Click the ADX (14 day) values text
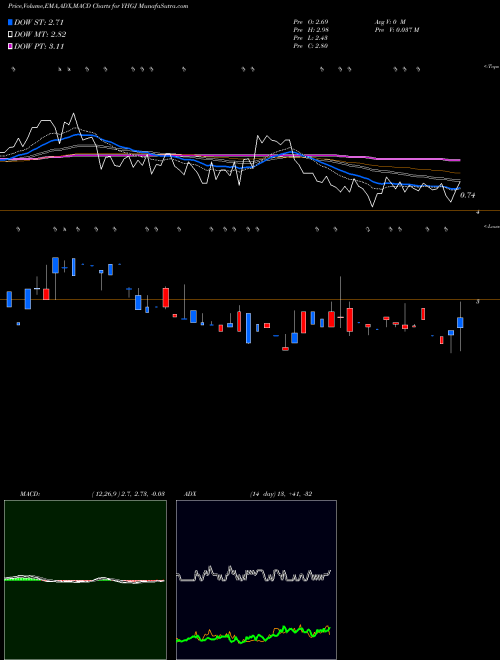 coord(281,493)
